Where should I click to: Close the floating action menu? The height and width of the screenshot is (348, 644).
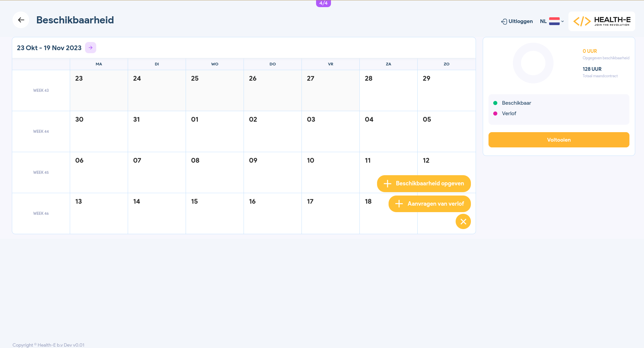click(x=463, y=222)
